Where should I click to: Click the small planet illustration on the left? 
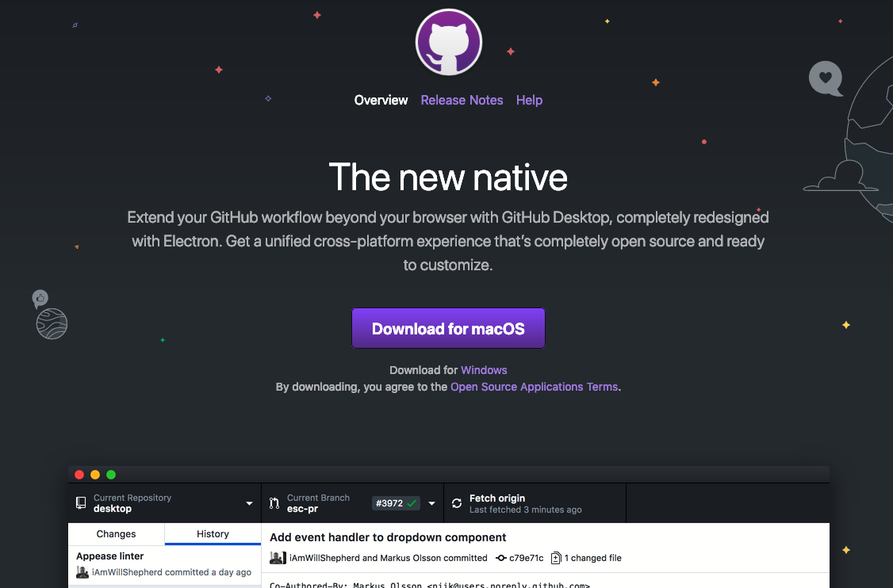coord(50,323)
